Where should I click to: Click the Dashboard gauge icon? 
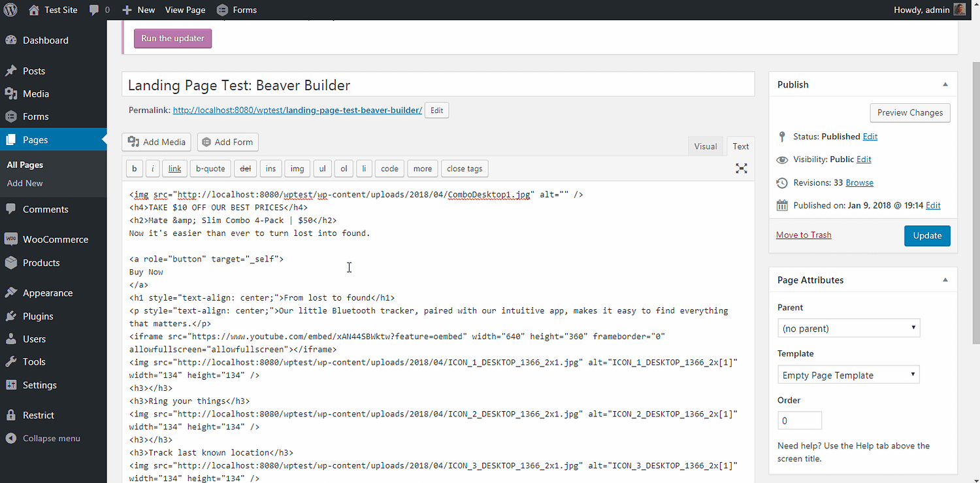[11, 41]
